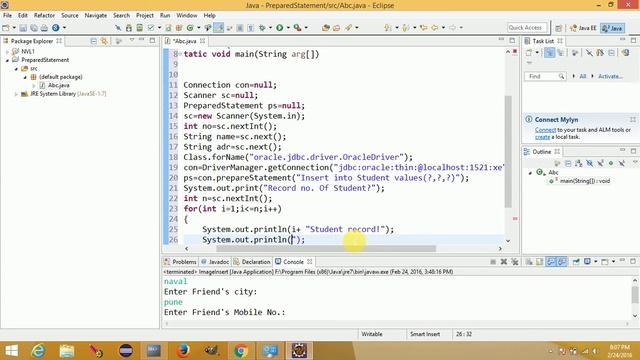Open the Project menu

click(x=145, y=16)
